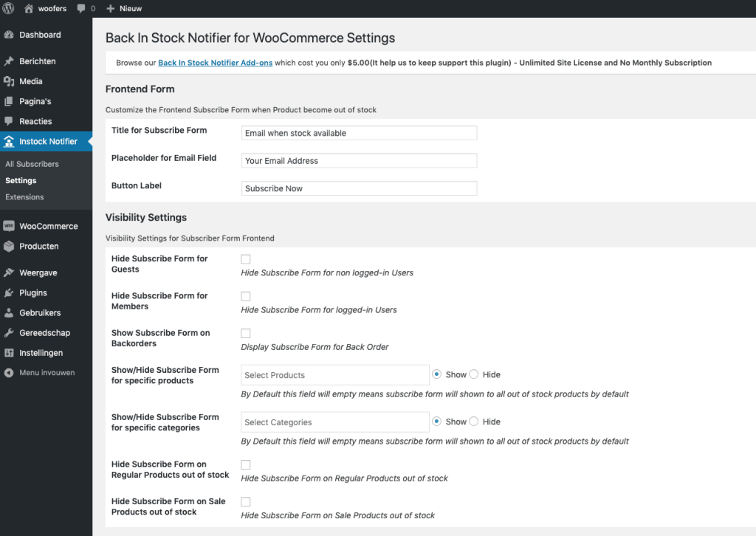The image size is (756, 536).
Task: Open the Media menu item
Action: tap(46, 81)
